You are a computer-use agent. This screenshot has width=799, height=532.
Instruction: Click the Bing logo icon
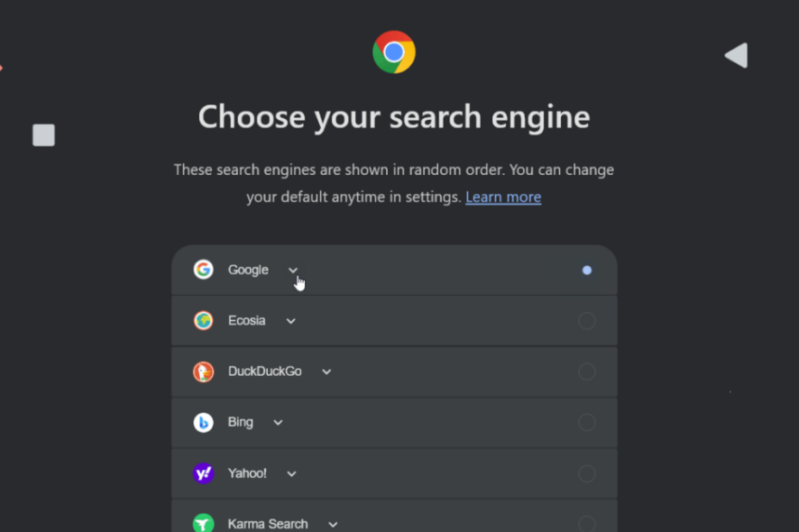tap(203, 422)
